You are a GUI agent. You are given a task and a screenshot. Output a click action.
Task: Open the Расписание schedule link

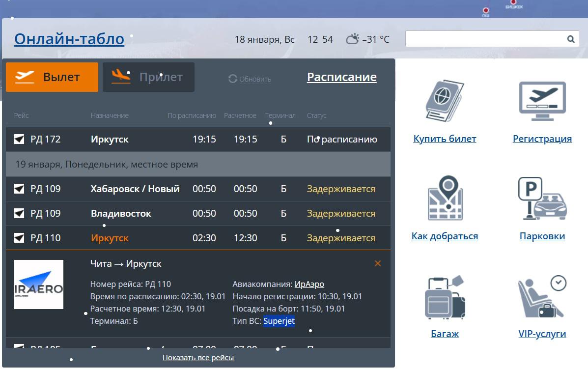click(x=341, y=77)
